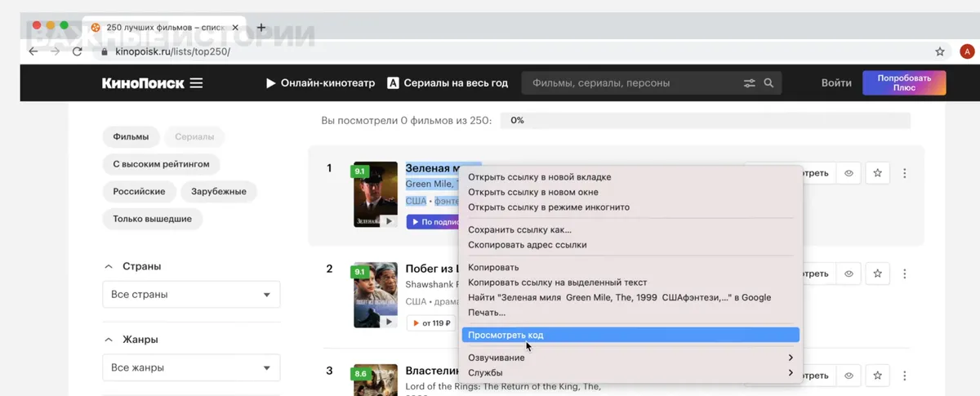Screen dimensions: 980x396
Task: Click the browser forward arrow
Action: pos(56,51)
